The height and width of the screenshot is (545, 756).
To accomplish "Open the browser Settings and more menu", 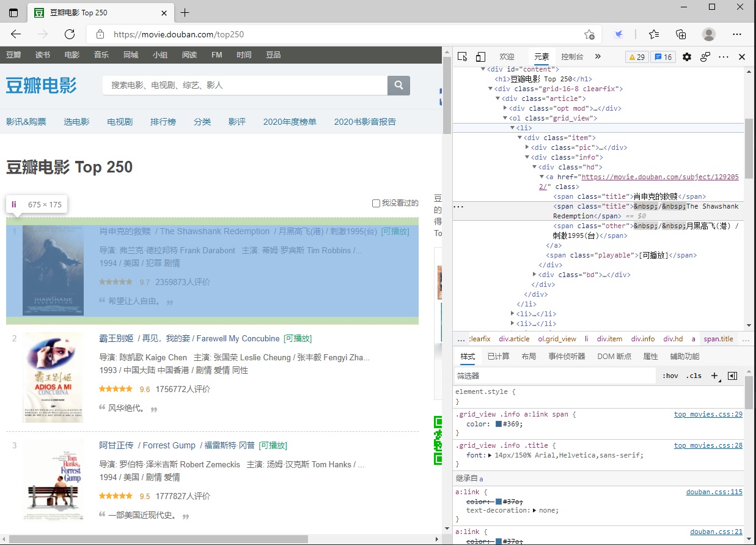I will click(x=737, y=34).
